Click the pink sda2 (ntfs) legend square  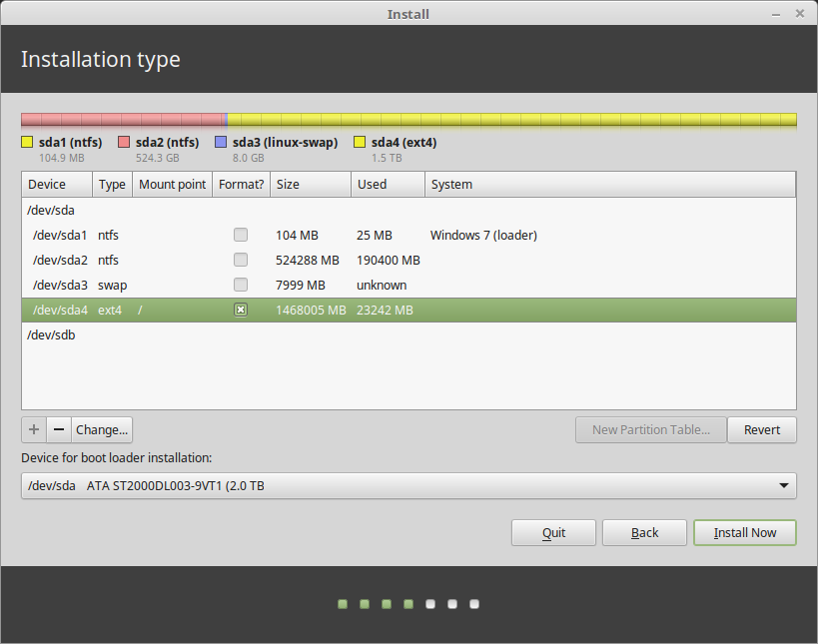pyautogui.click(x=124, y=142)
